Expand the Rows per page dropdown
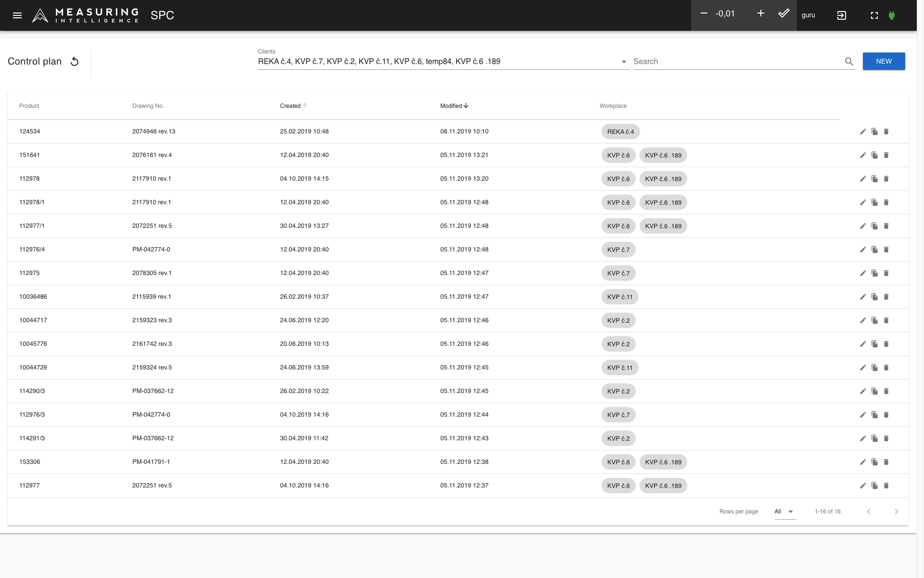Viewport: 924px width, 578px height. click(x=783, y=512)
